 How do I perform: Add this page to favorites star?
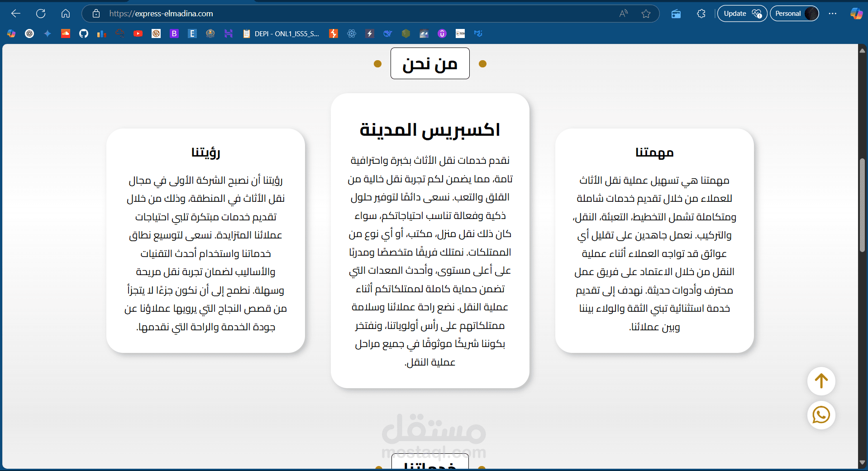point(646,14)
